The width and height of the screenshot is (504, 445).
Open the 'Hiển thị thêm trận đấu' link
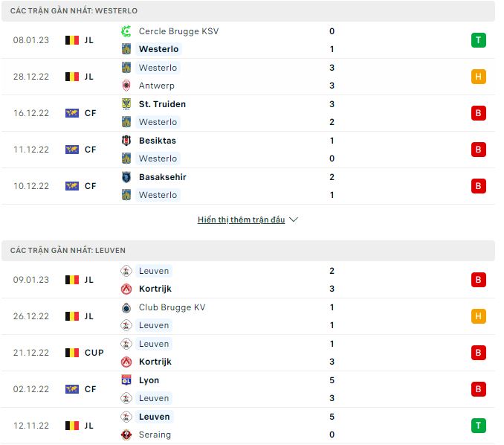pos(241,220)
